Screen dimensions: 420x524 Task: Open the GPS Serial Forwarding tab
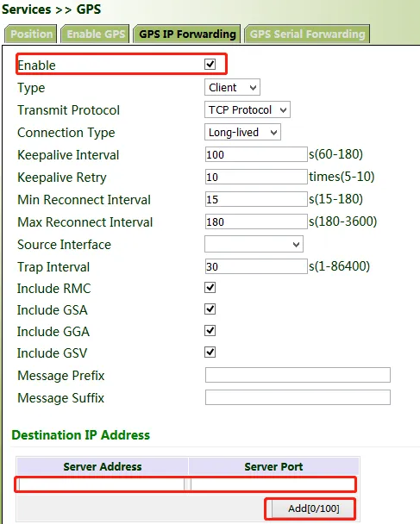click(x=307, y=34)
